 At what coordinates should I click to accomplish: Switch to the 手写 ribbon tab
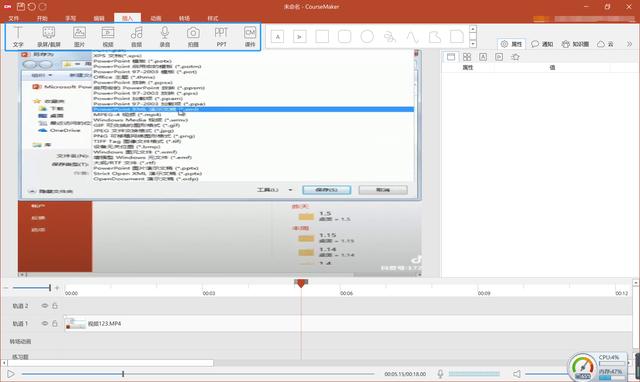pos(71,18)
